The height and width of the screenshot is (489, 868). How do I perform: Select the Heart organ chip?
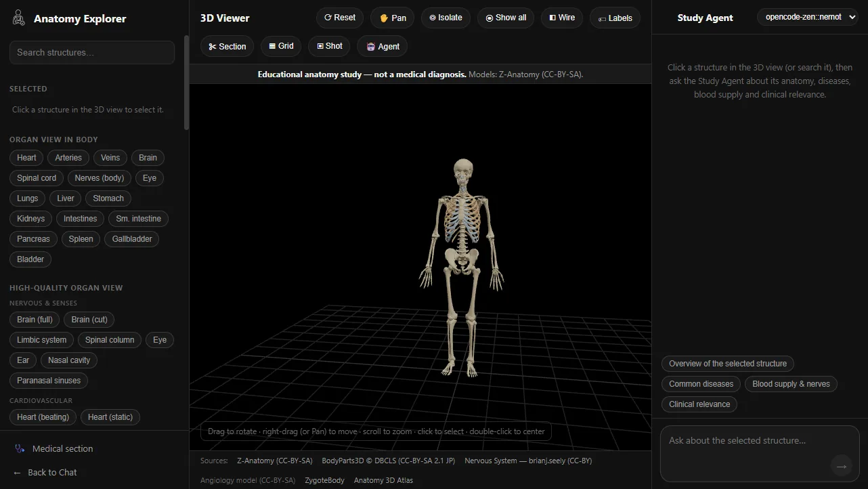[x=26, y=158]
